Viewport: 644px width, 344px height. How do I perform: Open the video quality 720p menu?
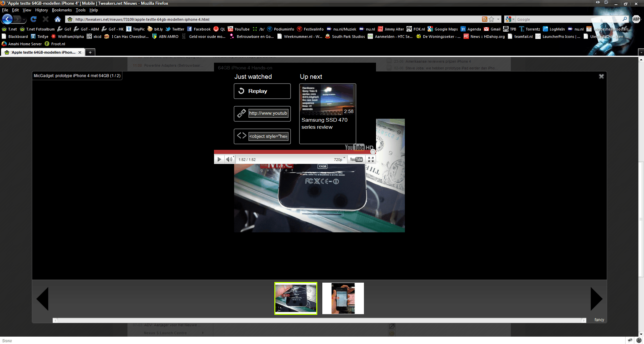click(x=339, y=160)
